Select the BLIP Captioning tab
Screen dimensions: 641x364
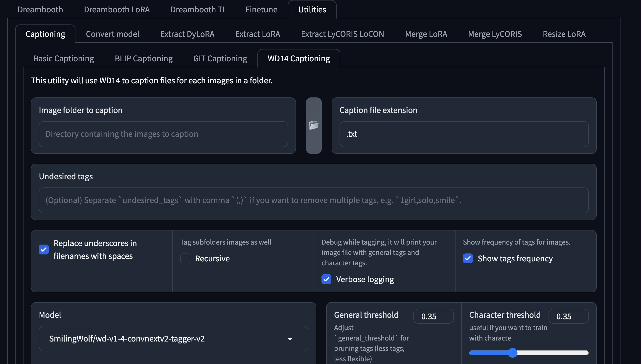pyautogui.click(x=143, y=59)
